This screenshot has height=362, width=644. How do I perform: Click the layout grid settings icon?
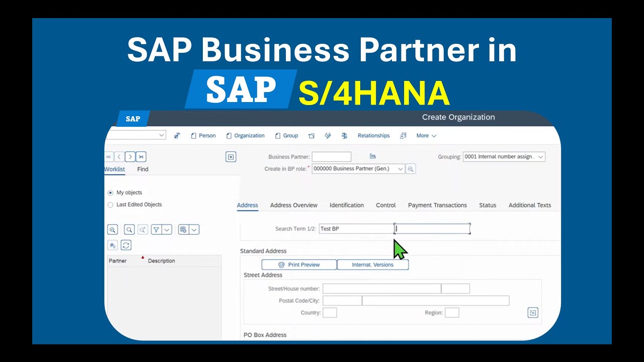(183, 230)
